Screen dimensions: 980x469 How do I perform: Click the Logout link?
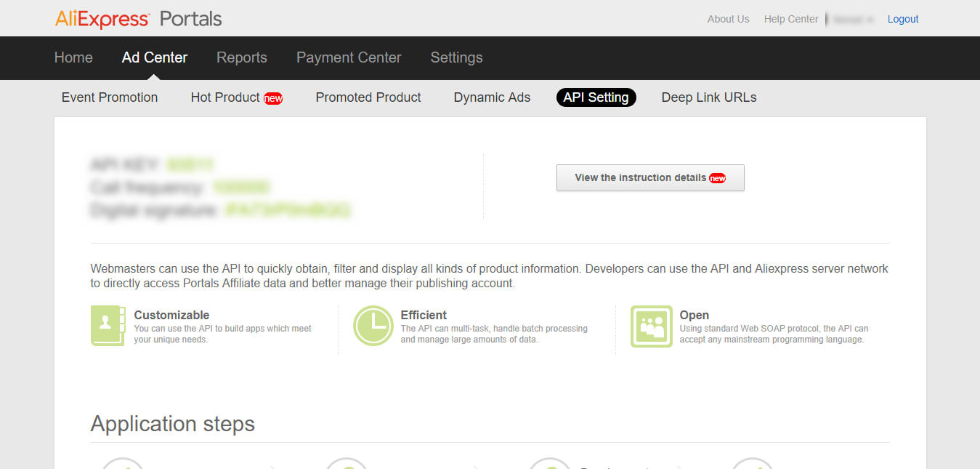(x=903, y=19)
